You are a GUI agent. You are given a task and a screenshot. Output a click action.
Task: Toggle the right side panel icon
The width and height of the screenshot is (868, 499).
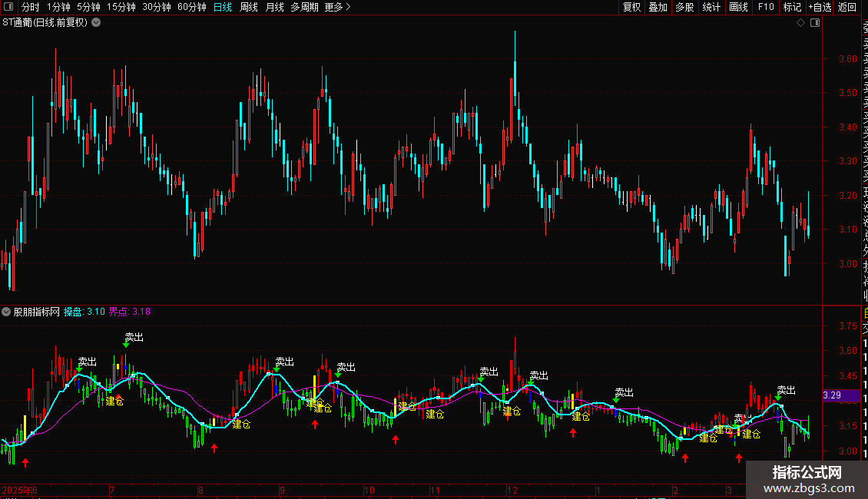(815, 23)
